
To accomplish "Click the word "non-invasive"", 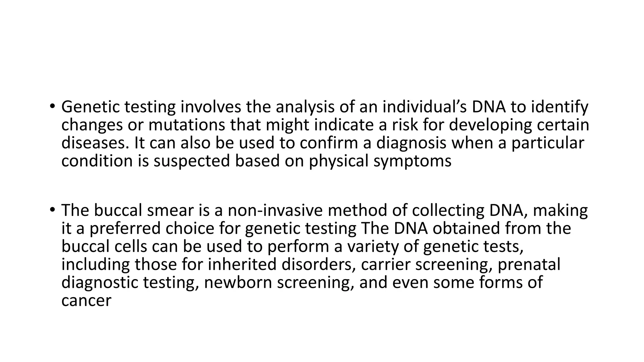I will point(275,210).
